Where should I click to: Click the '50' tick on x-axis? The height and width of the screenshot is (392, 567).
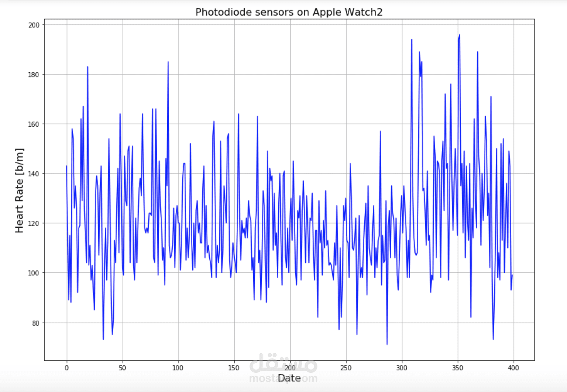123,368
